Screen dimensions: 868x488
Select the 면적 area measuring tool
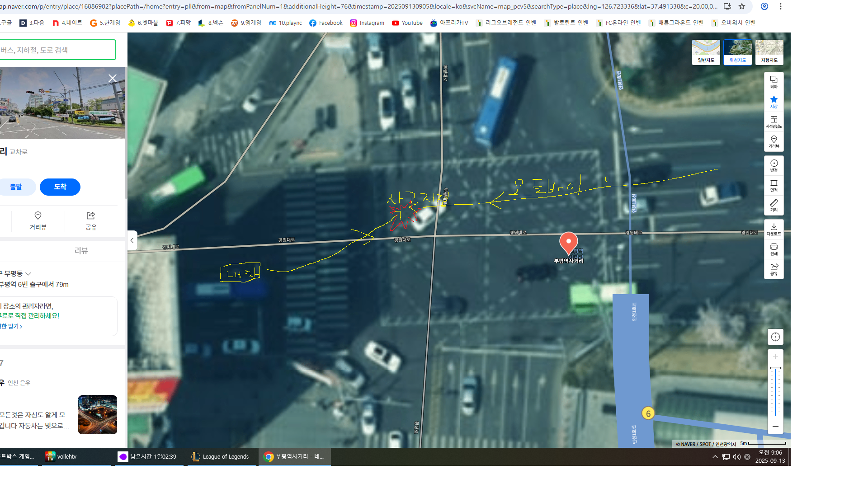point(774,185)
